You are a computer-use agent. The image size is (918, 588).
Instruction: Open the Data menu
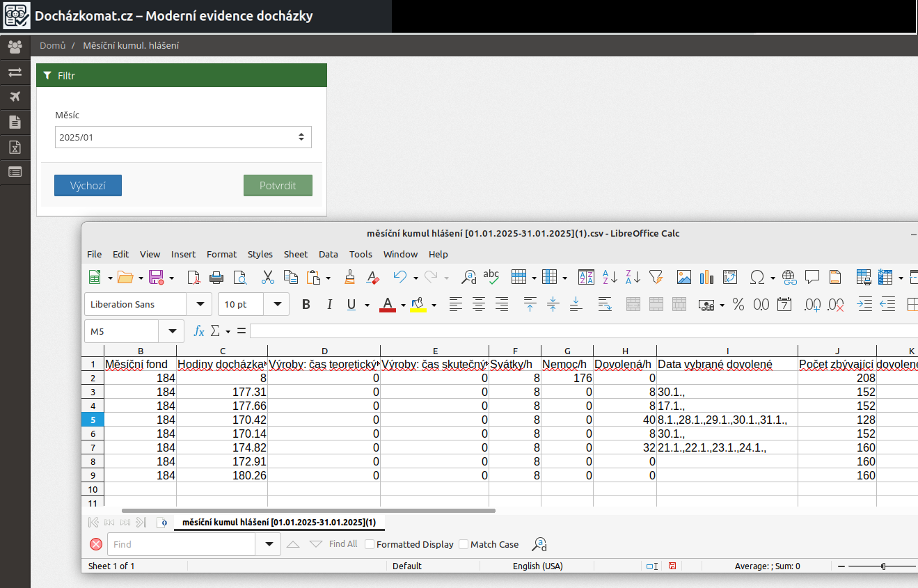click(x=329, y=254)
